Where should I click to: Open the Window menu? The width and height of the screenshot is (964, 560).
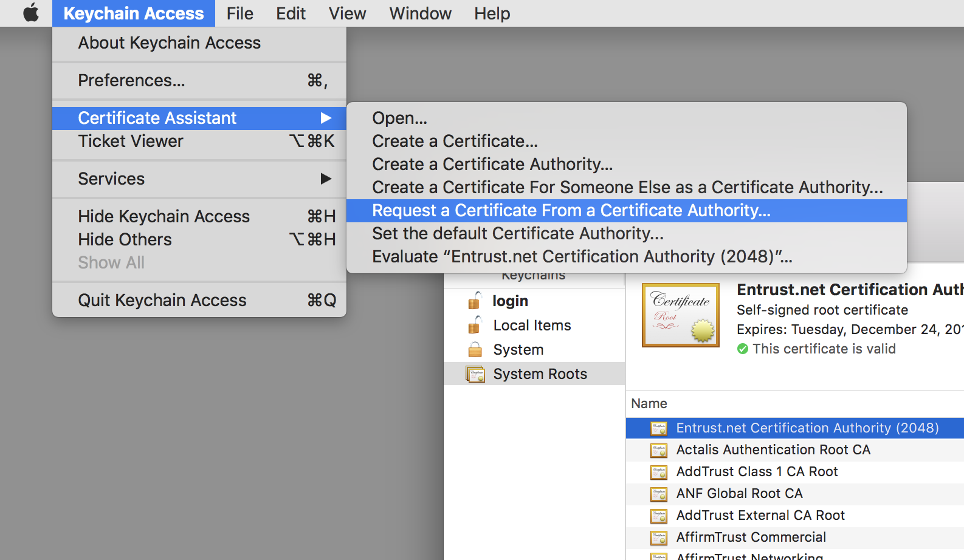click(420, 13)
